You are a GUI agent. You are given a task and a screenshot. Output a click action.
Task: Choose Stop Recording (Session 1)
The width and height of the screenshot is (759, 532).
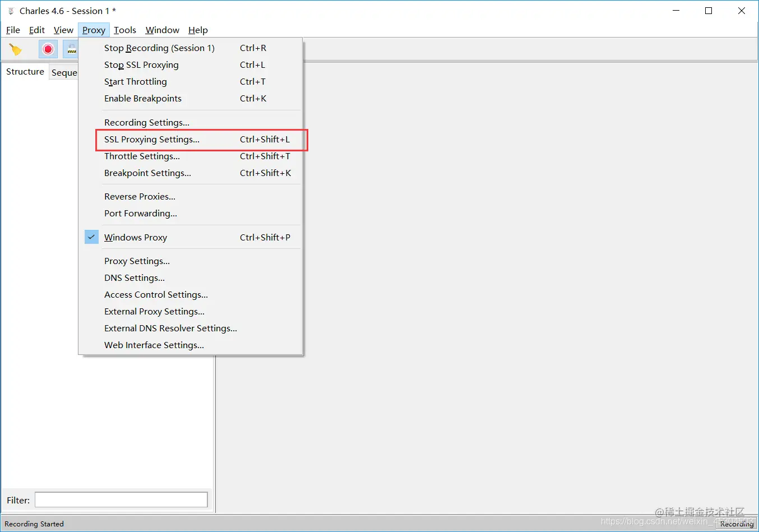pyautogui.click(x=191, y=48)
